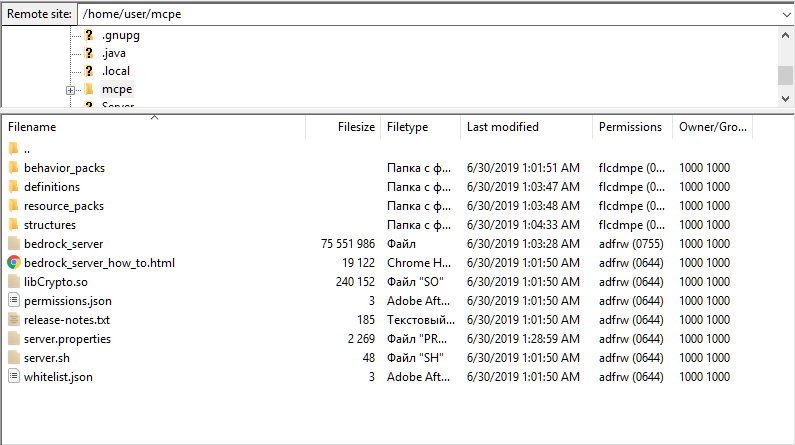Screen dimensions: 795x445
Task: Select the .gnupg folder in the tree
Action: pos(121,35)
